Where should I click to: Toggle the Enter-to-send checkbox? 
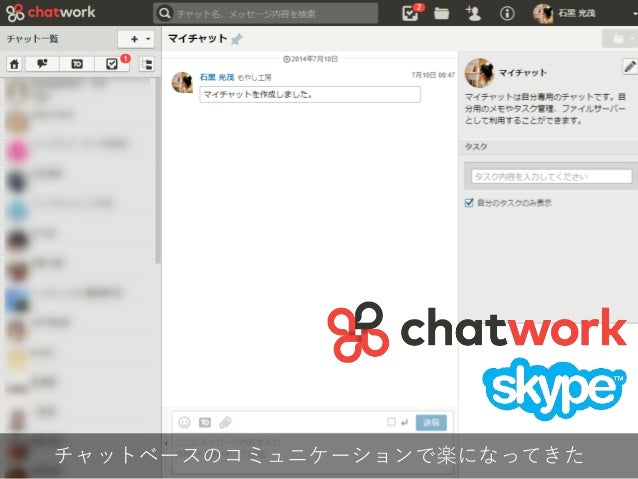pyautogui.click(x=391, y=422)
